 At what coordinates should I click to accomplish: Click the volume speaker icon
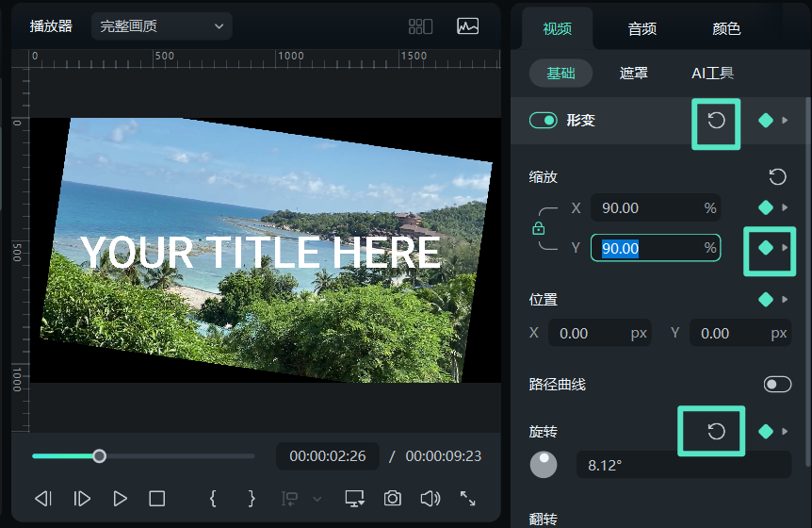point(430,499)
